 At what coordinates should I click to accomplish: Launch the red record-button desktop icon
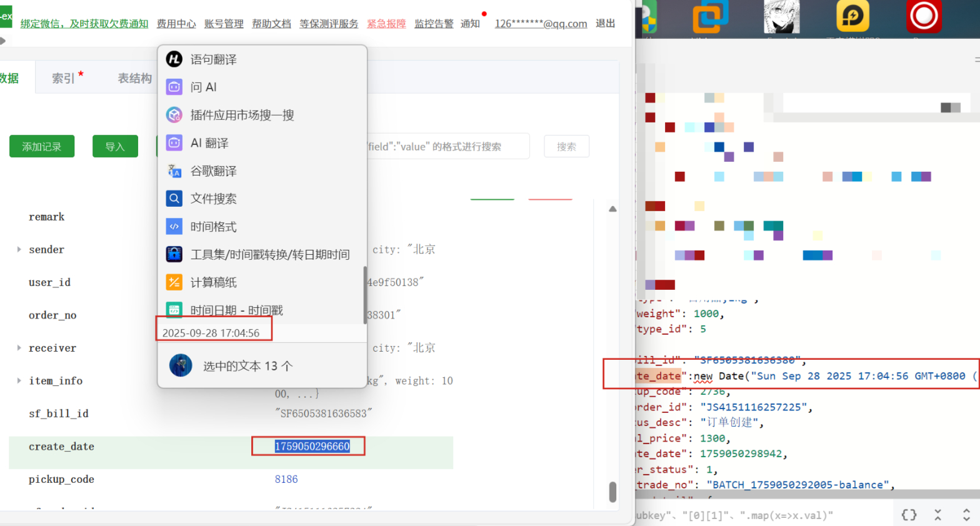pyautogui.click(x=924, y=16)
